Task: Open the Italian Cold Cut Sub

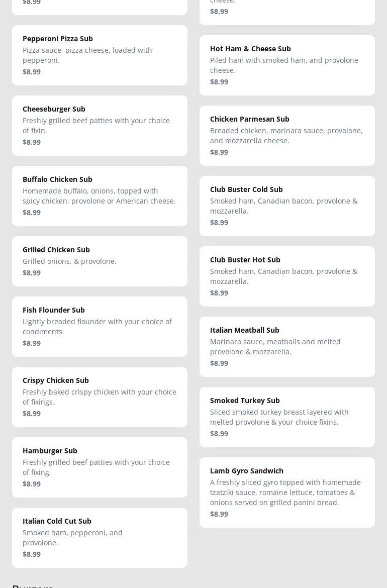Action: (100, 538)
